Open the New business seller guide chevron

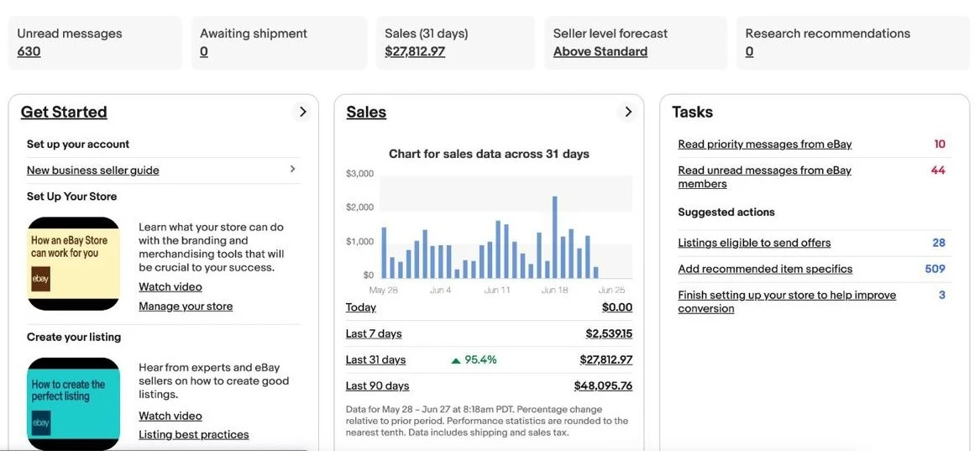(x=292, y=170)
